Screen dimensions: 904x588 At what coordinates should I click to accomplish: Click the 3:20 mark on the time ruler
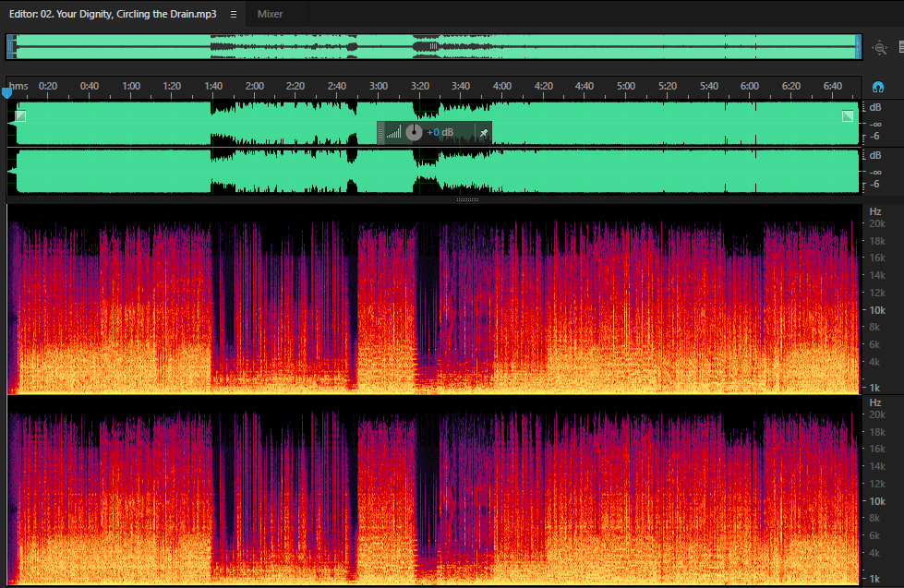pyautogui.click(x=420, y=86)
